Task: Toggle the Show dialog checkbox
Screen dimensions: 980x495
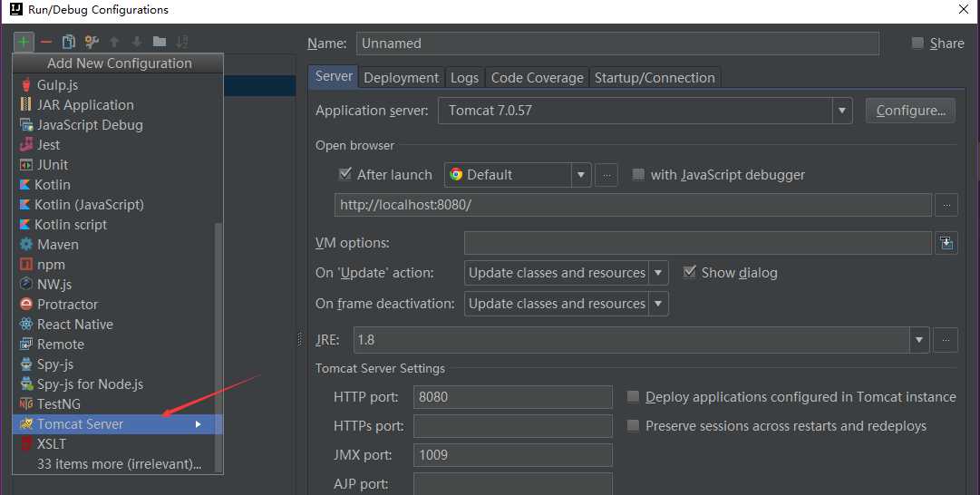Action: 689,272
